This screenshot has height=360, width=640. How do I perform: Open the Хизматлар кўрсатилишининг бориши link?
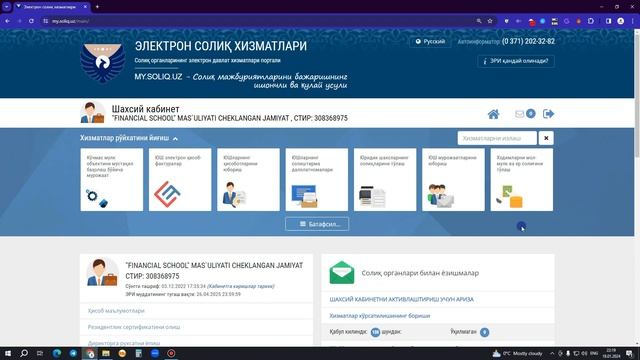click(380, 316)
